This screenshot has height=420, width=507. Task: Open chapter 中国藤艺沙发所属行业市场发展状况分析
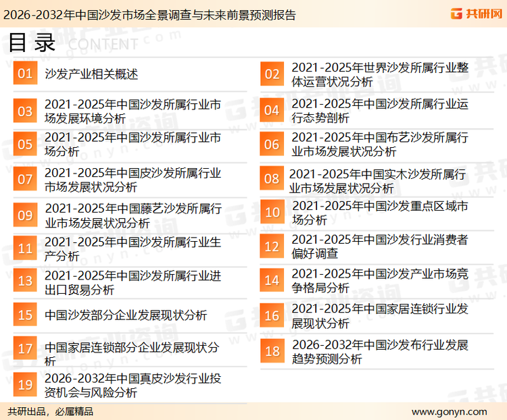pos(133,215)
